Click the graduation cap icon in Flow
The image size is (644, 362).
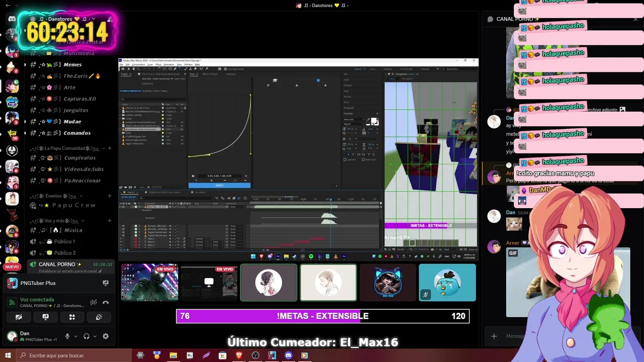275,80
